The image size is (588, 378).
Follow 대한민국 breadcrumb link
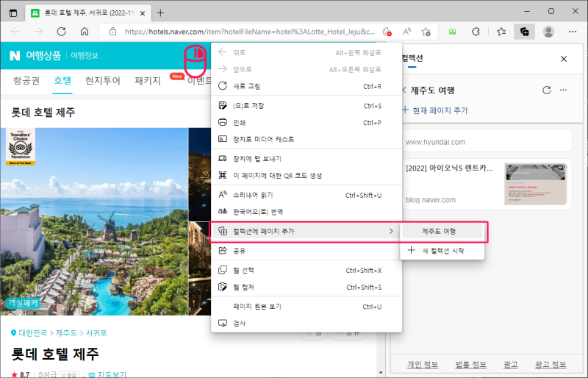coord(32,333)
